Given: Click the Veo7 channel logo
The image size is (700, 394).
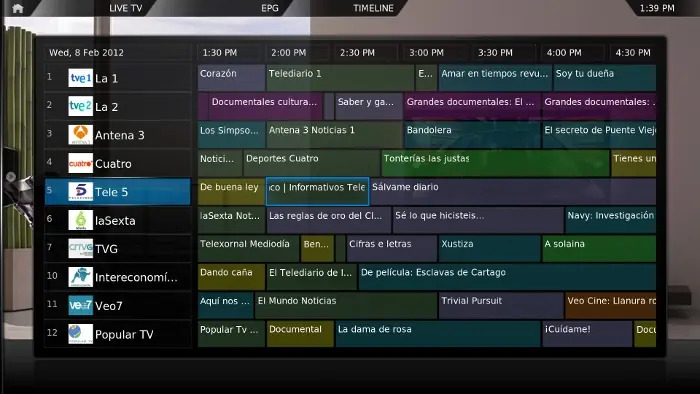Looking at the screenshot, I should tap(80, 305).
